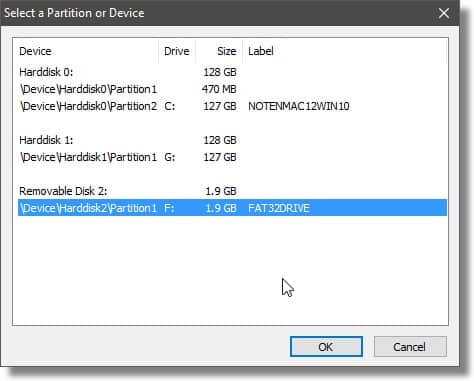Click the Cancel button
The height and width of the screenshot is (381, 474).
410,347
